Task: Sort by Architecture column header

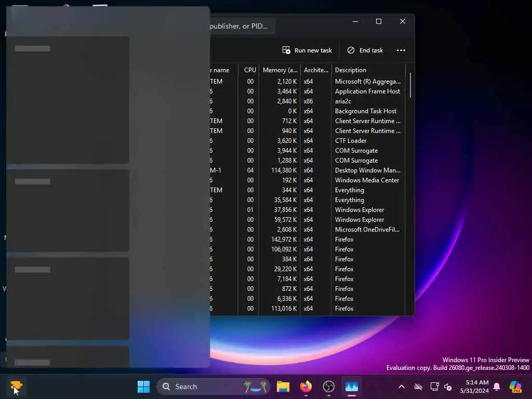Action: pos(316,70)
